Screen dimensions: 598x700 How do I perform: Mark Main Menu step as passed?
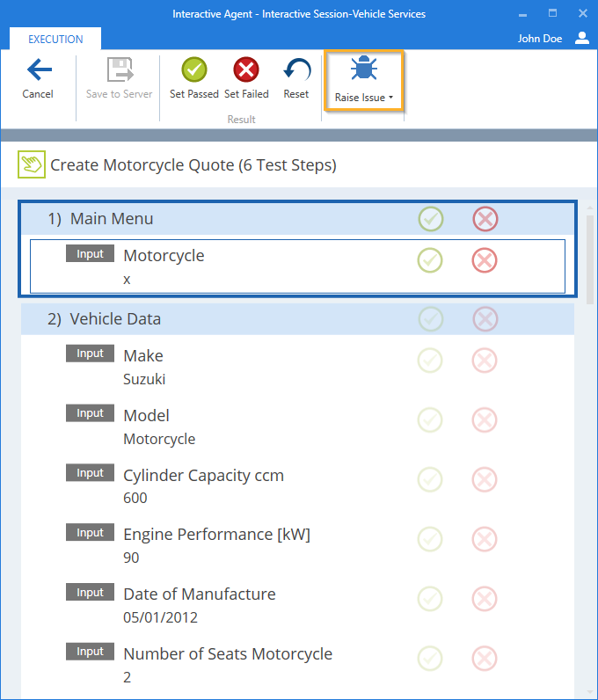(430, 219)
